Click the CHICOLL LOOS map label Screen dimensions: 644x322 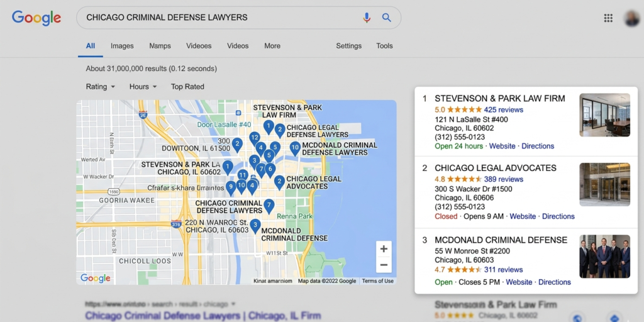tap(145, 261)
